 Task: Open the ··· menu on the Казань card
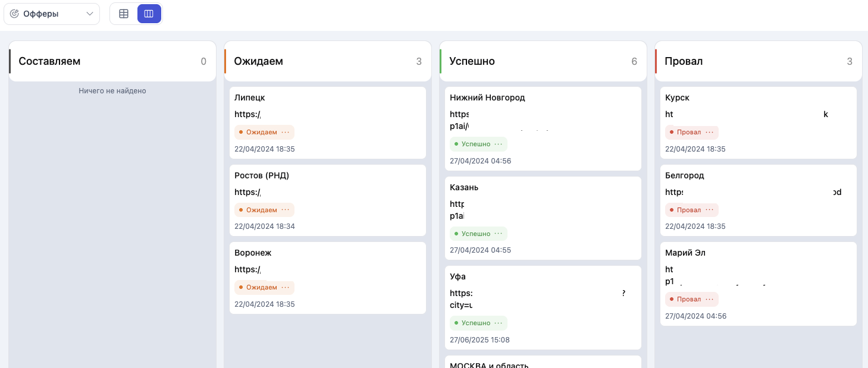coord(499,233)
